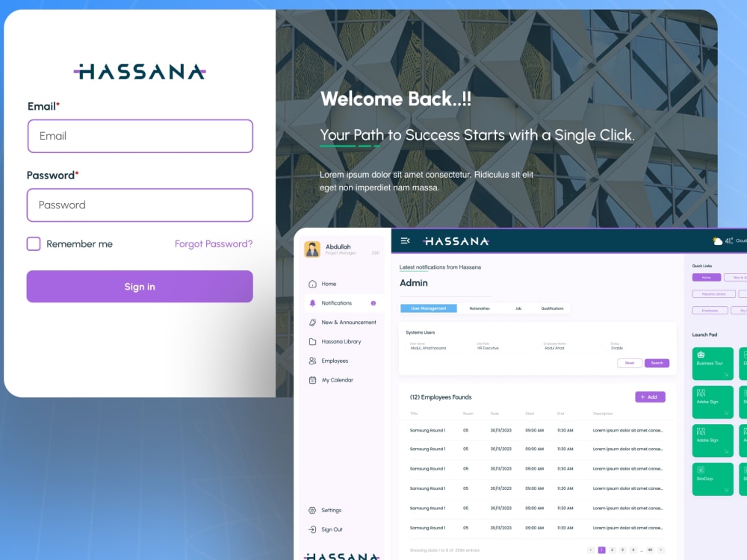Check the Remember me checkbox
Screen dimensions: 747x560
click(33, 243)
